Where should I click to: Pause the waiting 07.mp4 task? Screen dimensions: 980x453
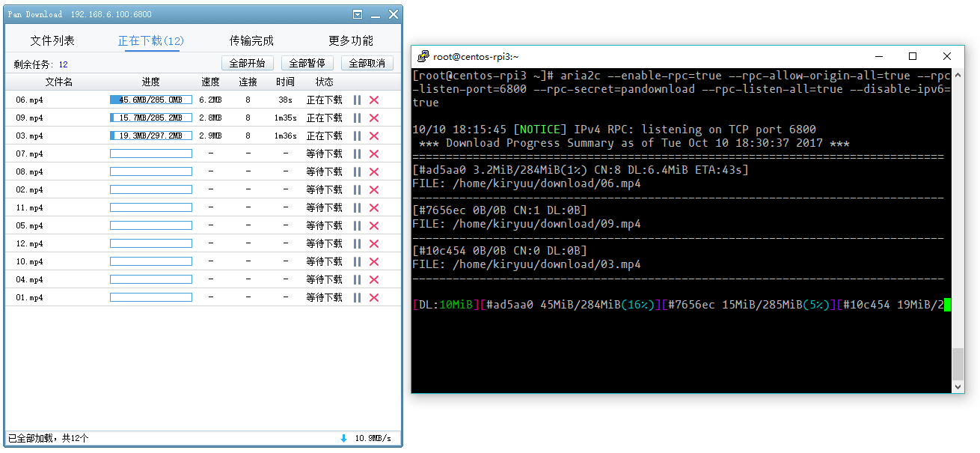357,153
